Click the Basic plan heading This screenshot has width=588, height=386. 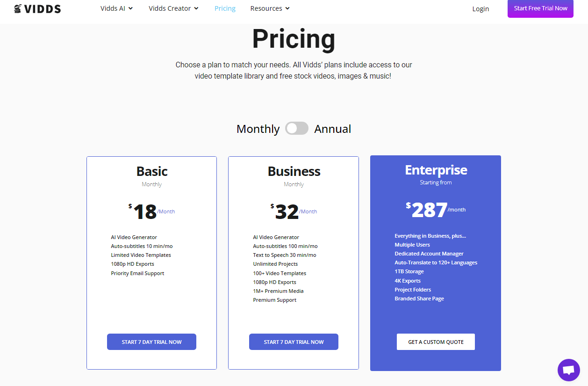(152, 171)
